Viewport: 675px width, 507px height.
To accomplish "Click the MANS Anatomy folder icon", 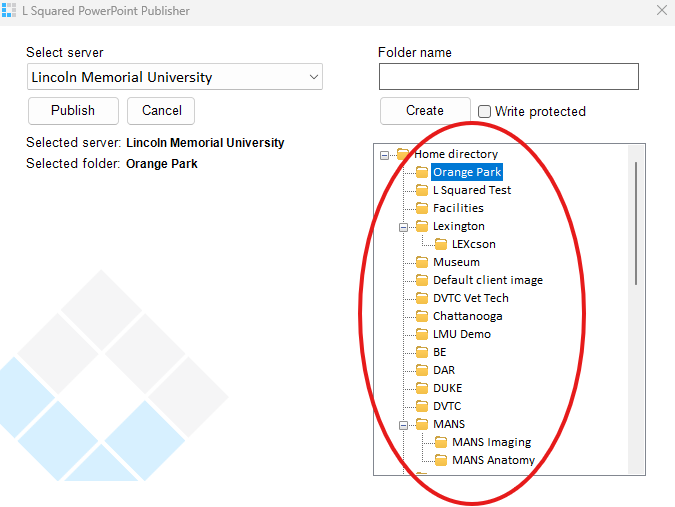I will pos(441,460).
